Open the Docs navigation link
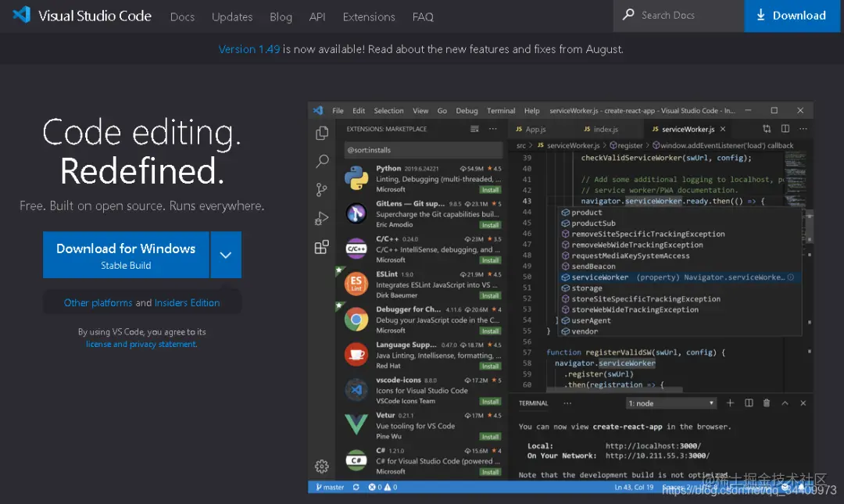This screenshot has height=504, width=844. click(182, 16)
